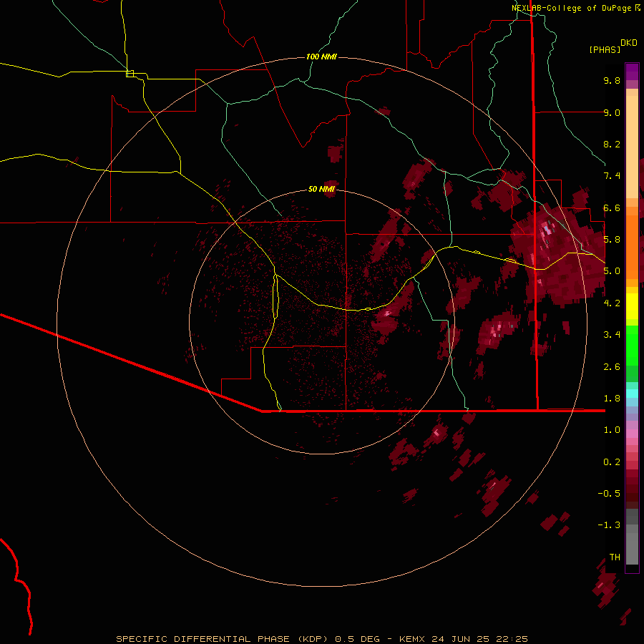Click the bright green band of color scale

(x=632, y=345)
